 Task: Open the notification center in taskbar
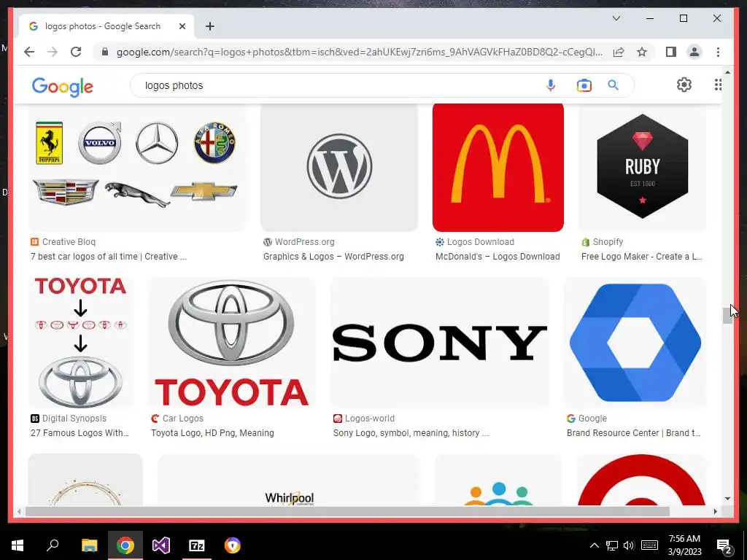point(724,545)
